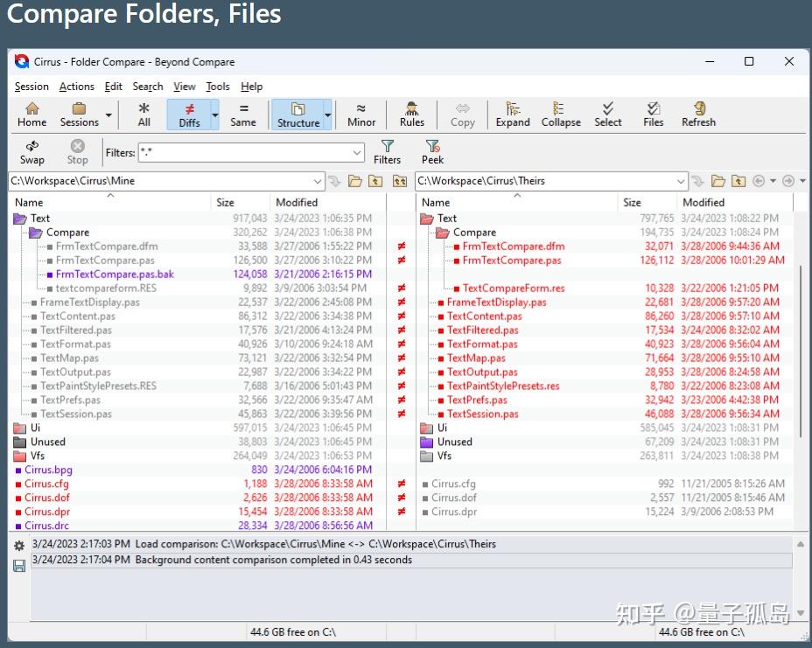
Task: Open the Rules dialog
Action: 412,115
